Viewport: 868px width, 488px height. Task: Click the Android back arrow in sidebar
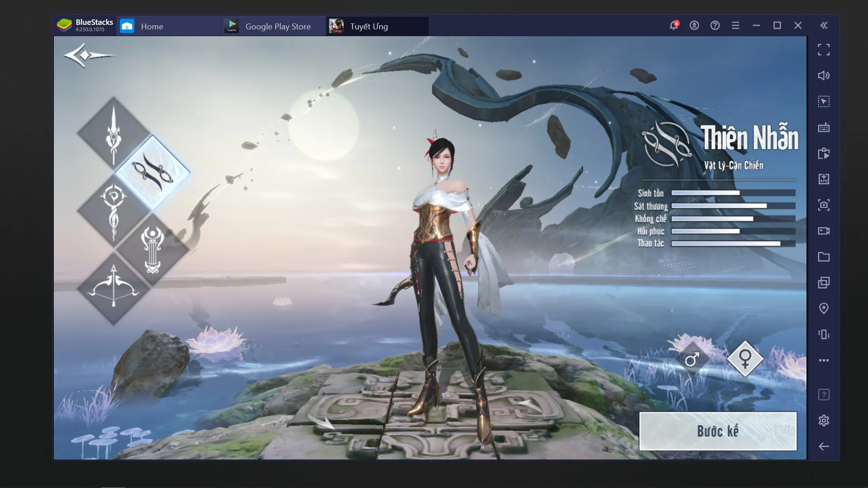pos(824,446)
